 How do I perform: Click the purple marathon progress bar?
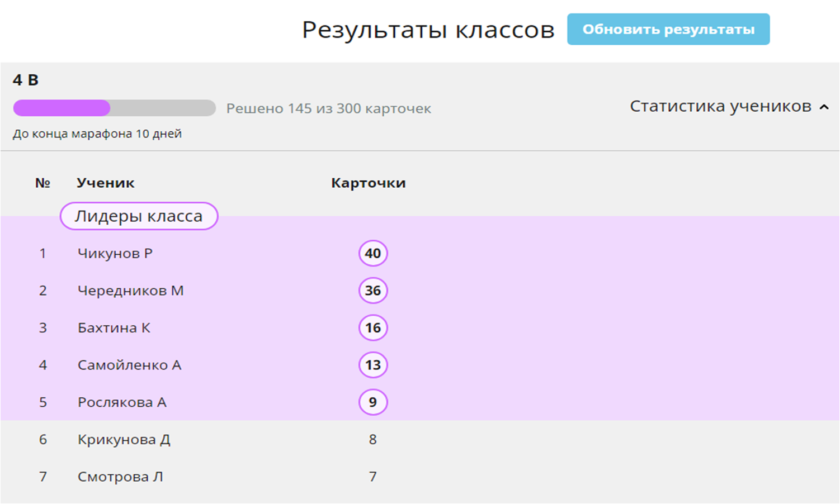tap(62, 107)
